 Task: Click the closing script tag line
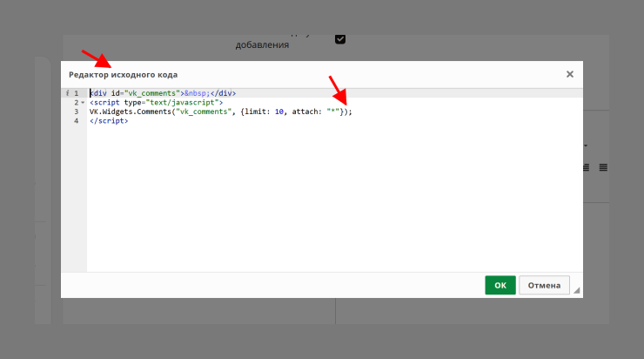coord(109,121)
